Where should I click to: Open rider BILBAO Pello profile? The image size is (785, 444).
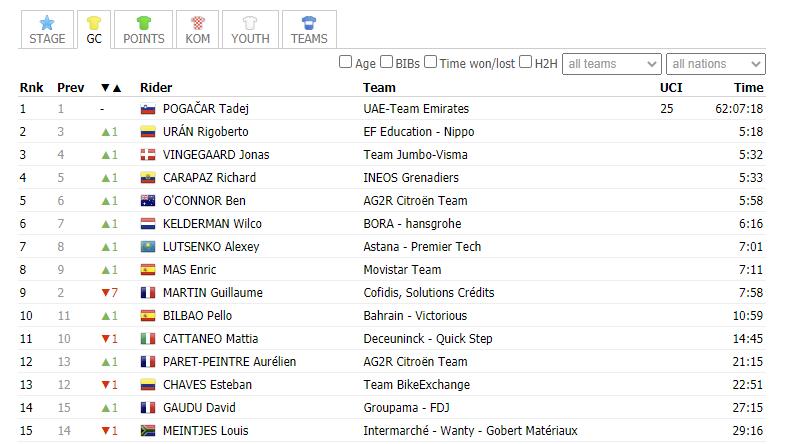[x=197, y=316]
